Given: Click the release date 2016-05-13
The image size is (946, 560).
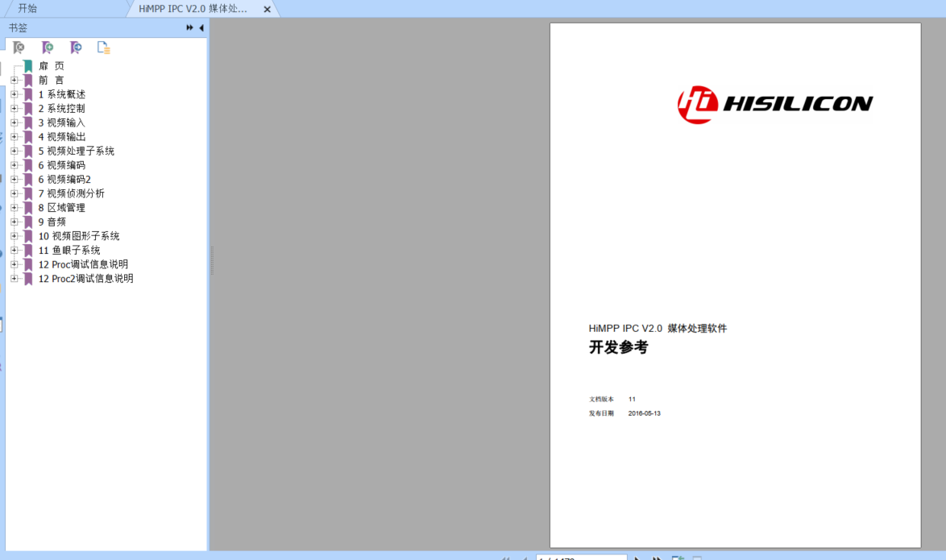Looking at the screenshot, I should pos(645,413).
